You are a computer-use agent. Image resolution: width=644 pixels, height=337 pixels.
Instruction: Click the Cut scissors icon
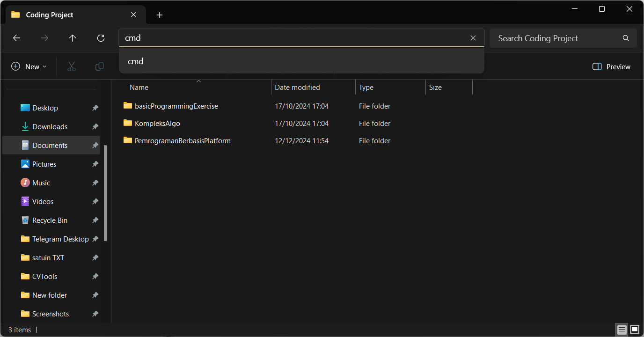pos(72,66)
